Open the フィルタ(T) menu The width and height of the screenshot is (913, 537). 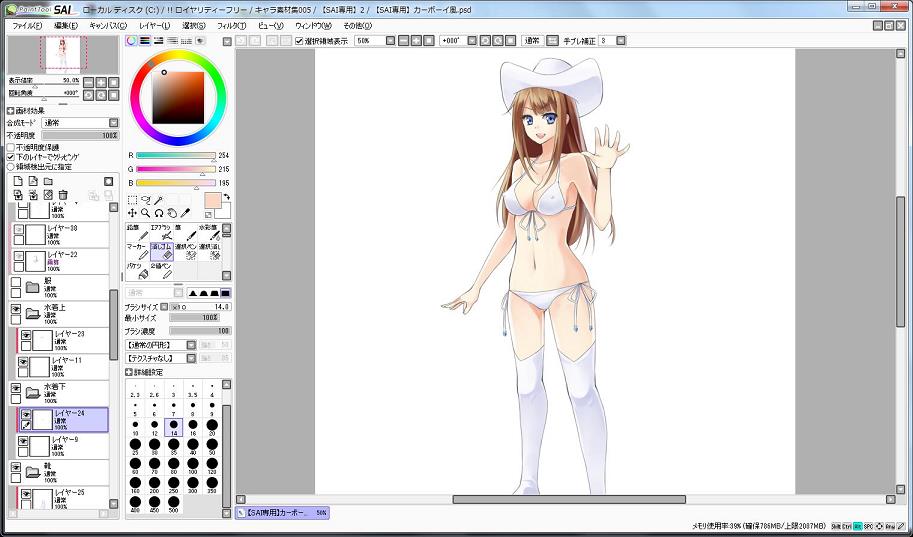(x=231, y=25)
